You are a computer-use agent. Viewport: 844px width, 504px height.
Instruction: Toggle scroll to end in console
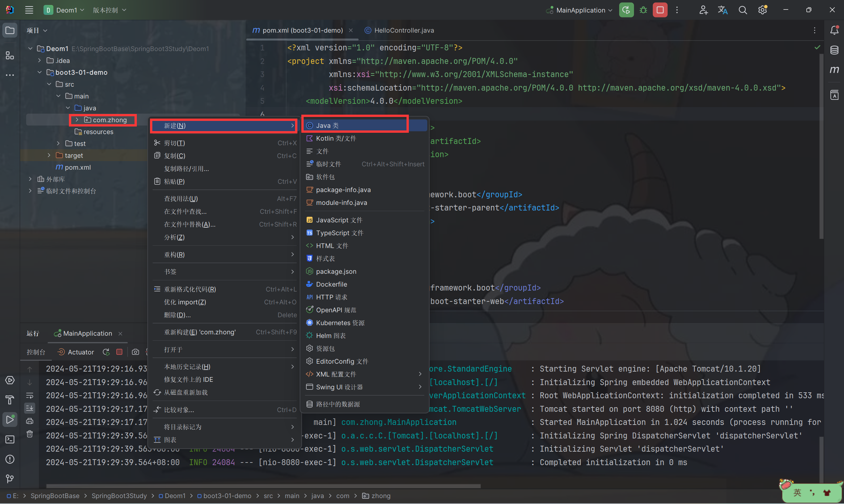[x=30, y=408]
